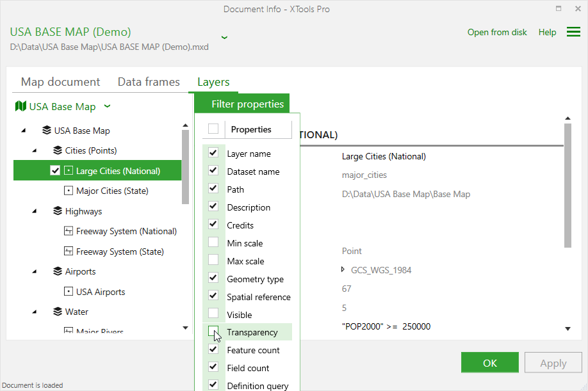This screenshot has width=588, height=391.
Task: Uncheck the Definition query property
Action: (213, 385)
